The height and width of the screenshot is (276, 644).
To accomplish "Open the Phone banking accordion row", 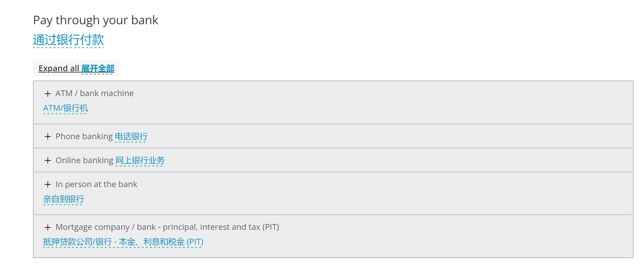I will [x=84, y=136].
